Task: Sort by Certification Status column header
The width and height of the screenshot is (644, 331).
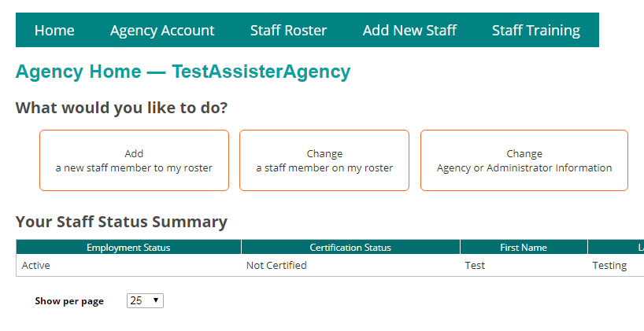Action: coord(350,248)
